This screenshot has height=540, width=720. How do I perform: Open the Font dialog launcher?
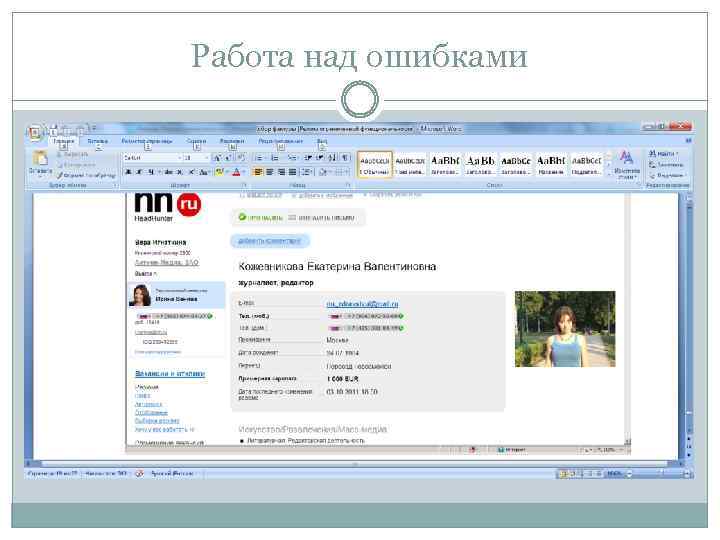(244, 185)
